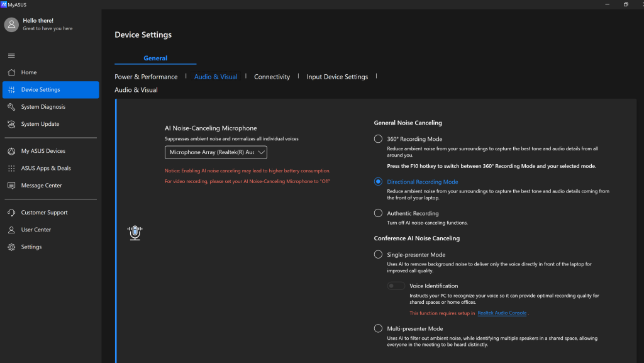
Task: Toggle the Voice Identification switch
Action: coord(396,286)
